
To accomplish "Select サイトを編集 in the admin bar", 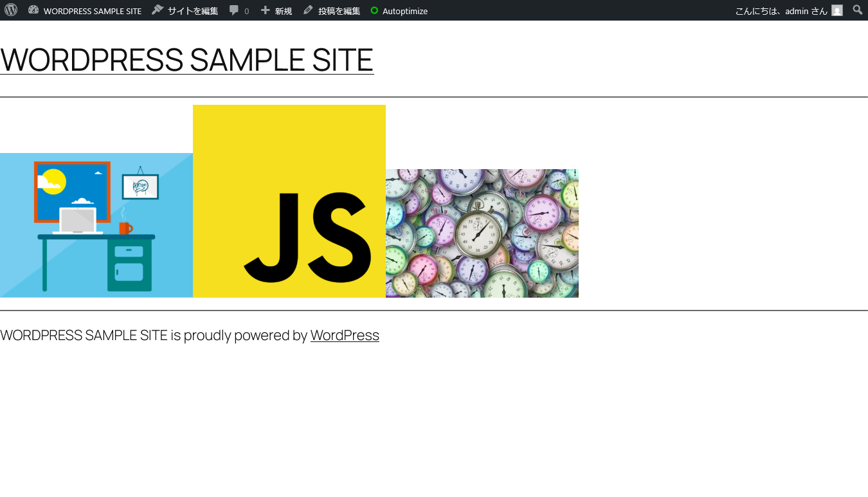I will (193, 11).
